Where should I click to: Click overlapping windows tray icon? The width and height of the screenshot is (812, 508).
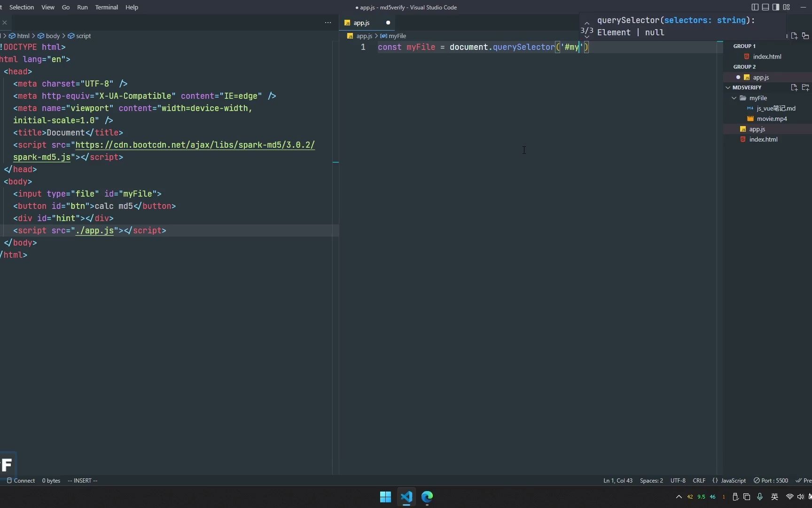pos(747,497)
